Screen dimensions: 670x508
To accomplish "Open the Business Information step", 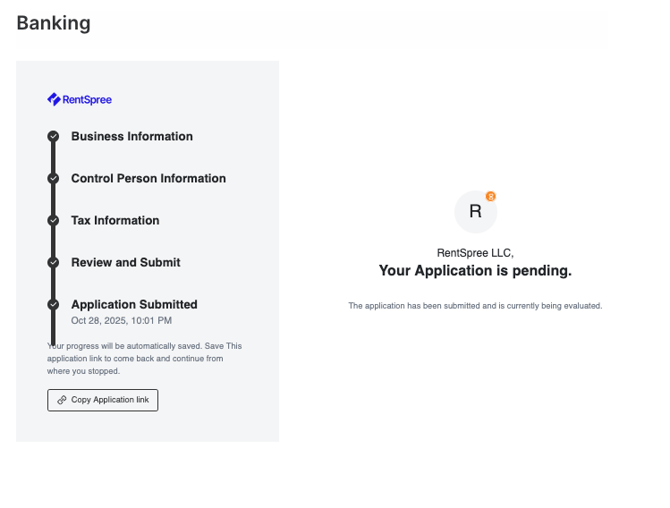I will (x=132, y=137).
